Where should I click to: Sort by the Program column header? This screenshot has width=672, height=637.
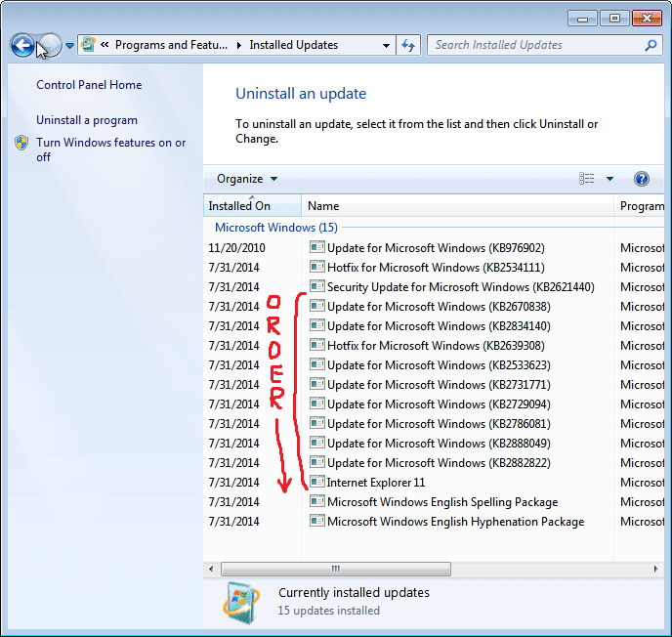pyautogui.click(x=639, y=206)
